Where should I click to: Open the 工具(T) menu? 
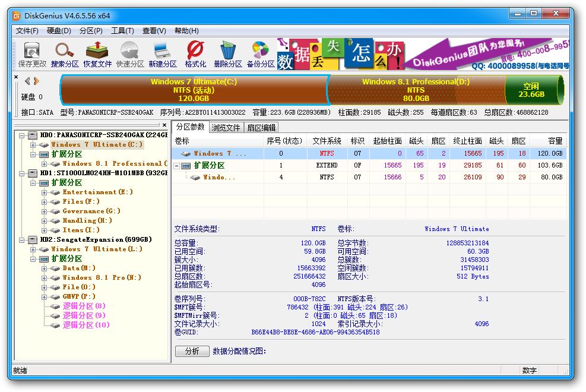(x=122, y=31)
